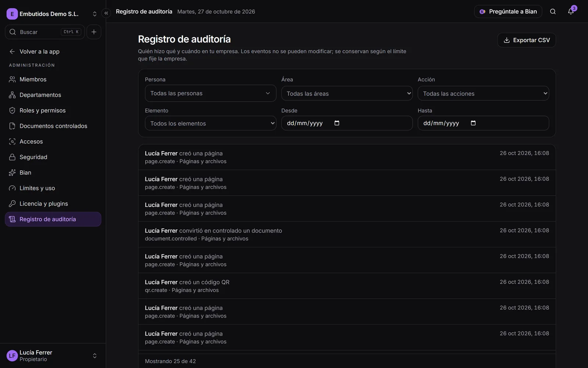This screenshot has height=368, width=588.
Task: Open the Elemento dropdown 'Todos los elementos'
Action: 211,123
